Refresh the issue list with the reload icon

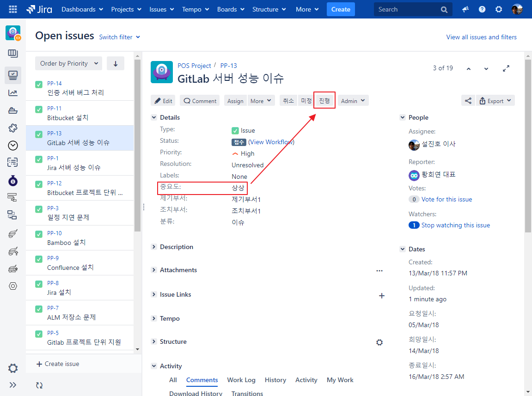click(39, 385)
